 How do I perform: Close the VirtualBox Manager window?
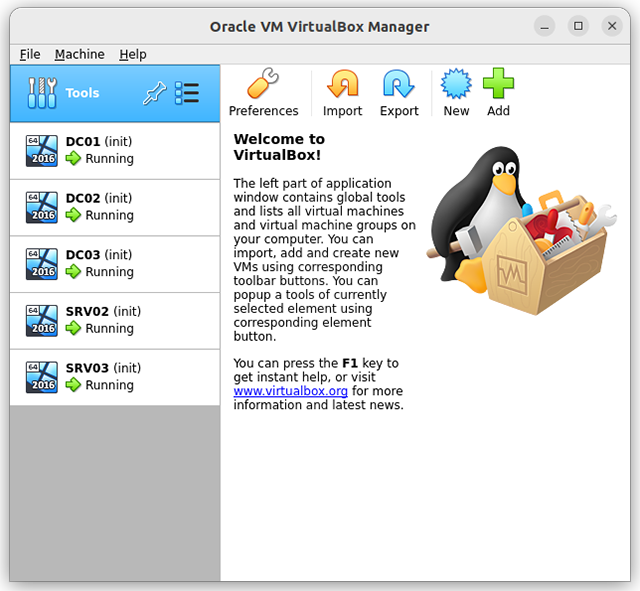tap(612, 27)
